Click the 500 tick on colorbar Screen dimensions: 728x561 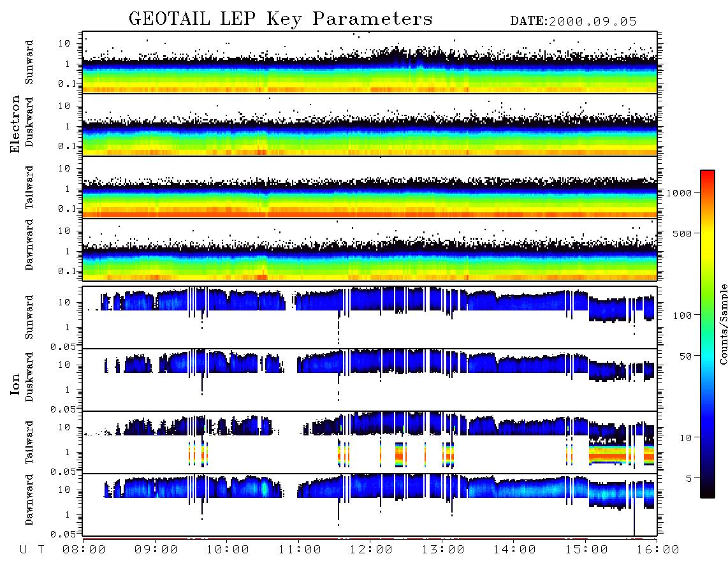683,233
